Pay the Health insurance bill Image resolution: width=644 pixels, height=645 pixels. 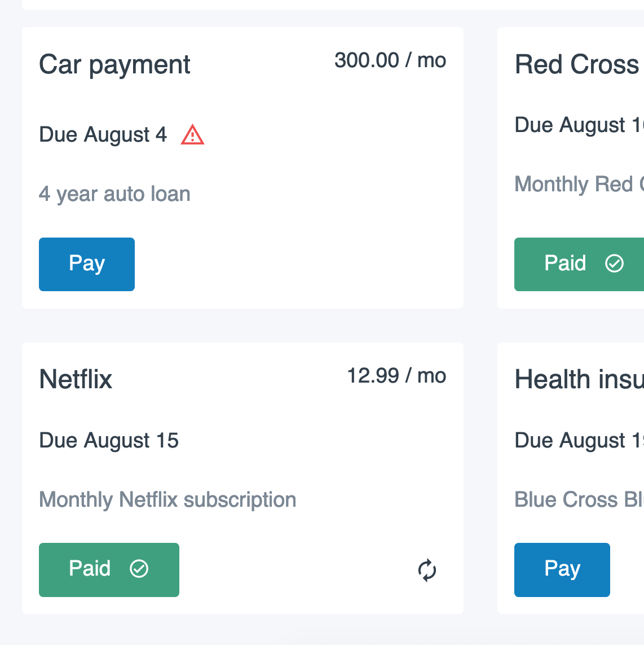pos(562,569)
